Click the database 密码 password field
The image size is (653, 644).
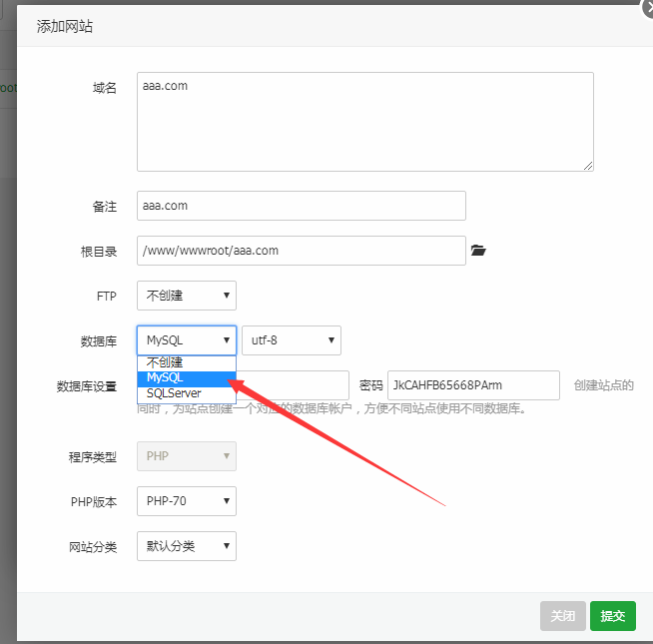click(473, 385)
